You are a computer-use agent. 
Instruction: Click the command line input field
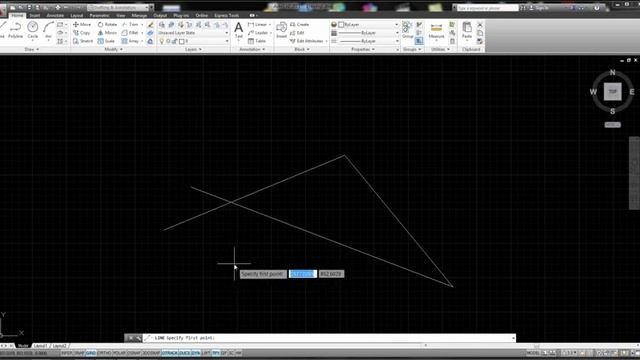click(329, 338)
